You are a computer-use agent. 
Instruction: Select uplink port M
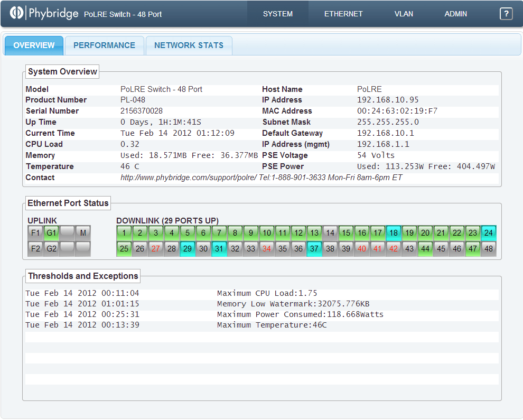(83, 233)
